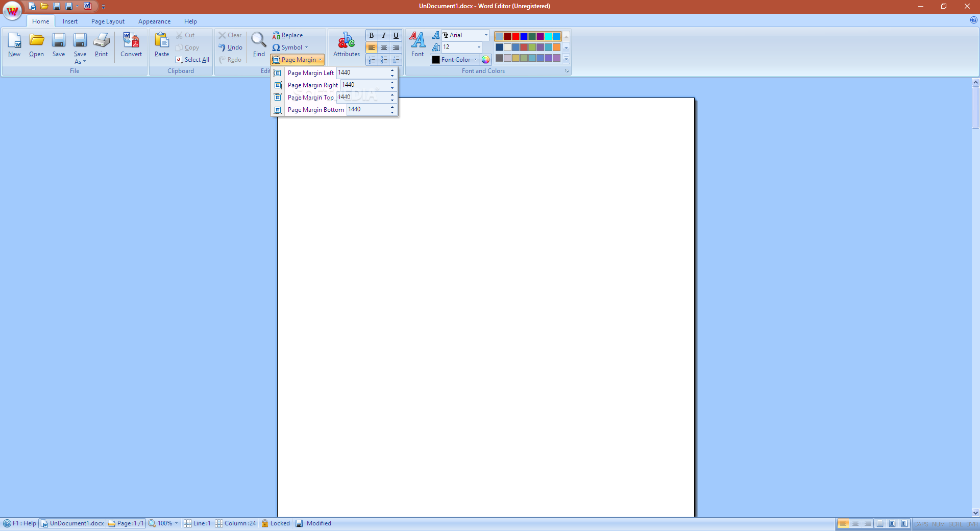980x531 pixels.
Task: Switch to the Page Layout tab
Action: (x=108, y=21)
